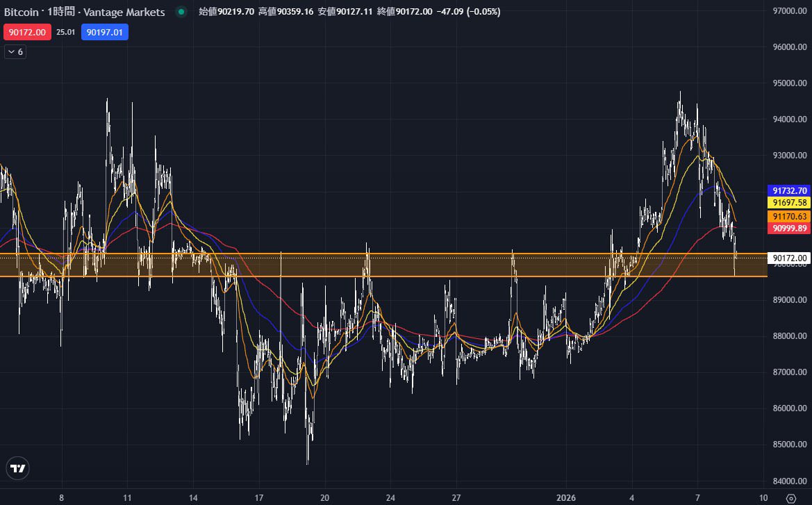Click the green data connection status dot
Viewport: 812px width, 505px height.
point(180,12)
